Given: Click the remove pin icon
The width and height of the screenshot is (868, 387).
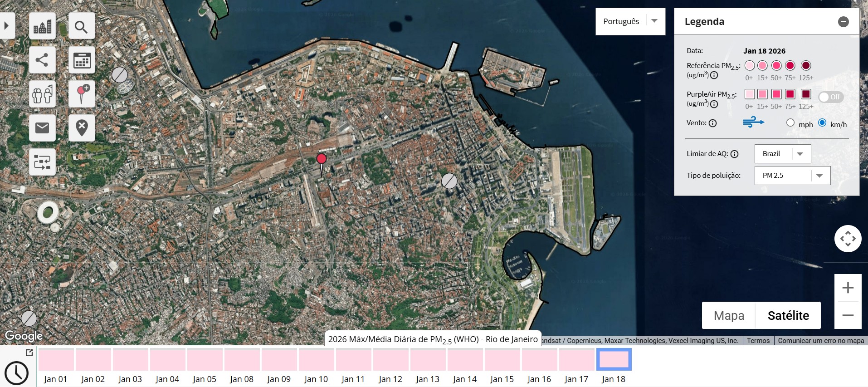Looking at the screenshot, I should [x=82, y=128].
